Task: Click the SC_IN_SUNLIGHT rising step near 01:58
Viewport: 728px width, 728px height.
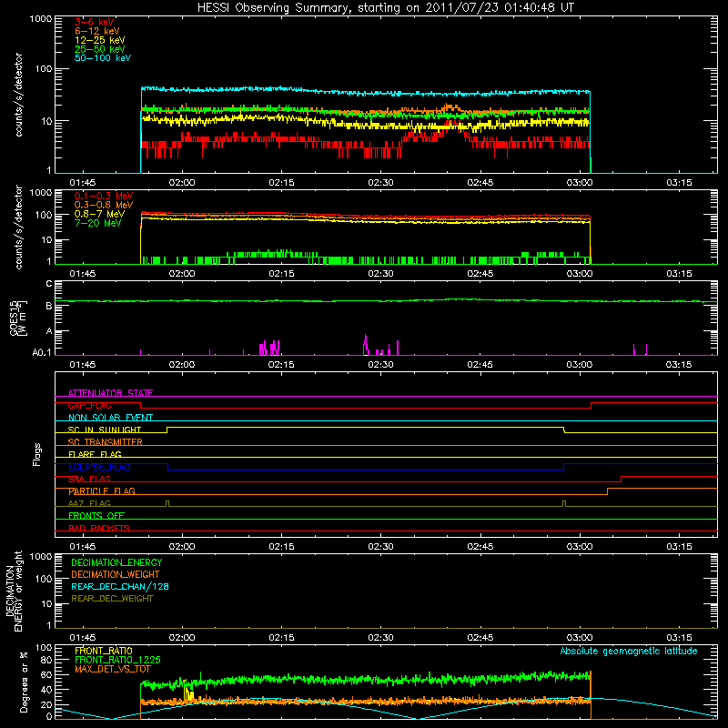Action: tap(167, 430)
